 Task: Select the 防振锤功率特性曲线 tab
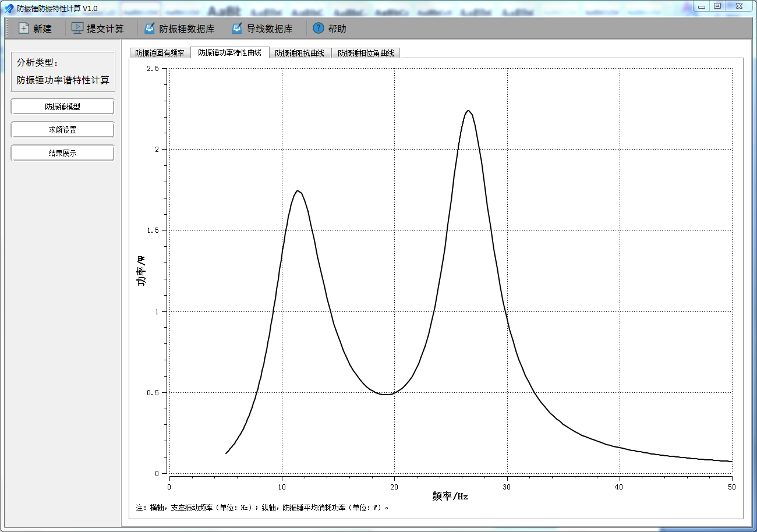230,52
